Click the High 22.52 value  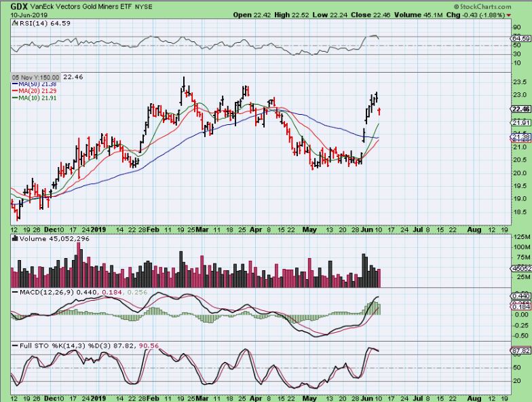292,15
